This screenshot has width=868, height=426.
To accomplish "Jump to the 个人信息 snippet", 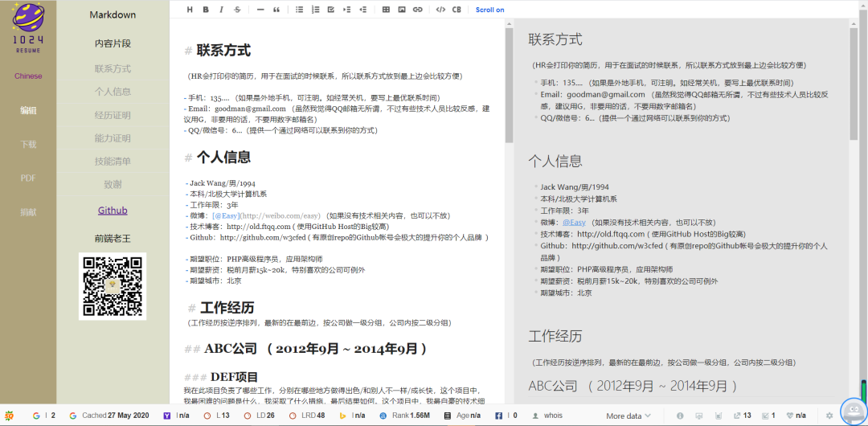I will (113, 92).
